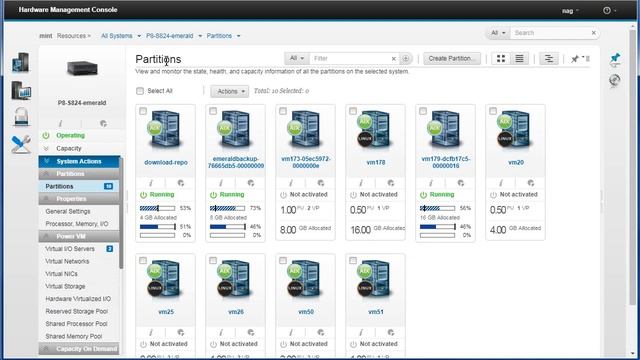Open status pie icon for vm179 partition
The image size is (640, 360).
[x=460, y=183]
